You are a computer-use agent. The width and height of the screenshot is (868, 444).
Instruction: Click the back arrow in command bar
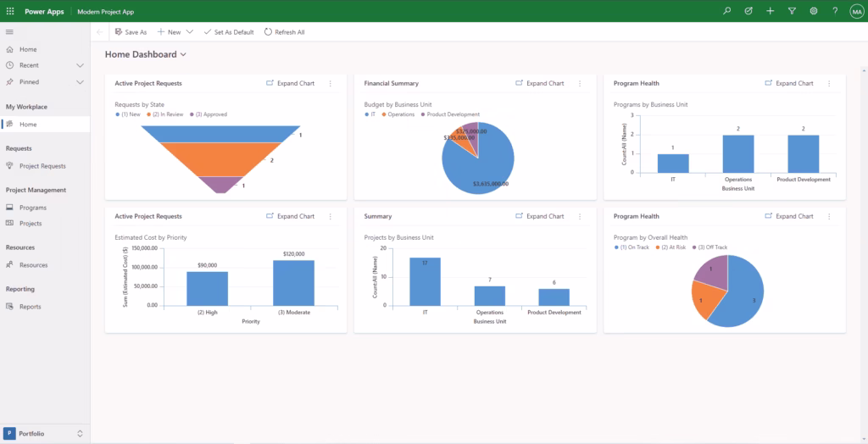tap(100, 32)
